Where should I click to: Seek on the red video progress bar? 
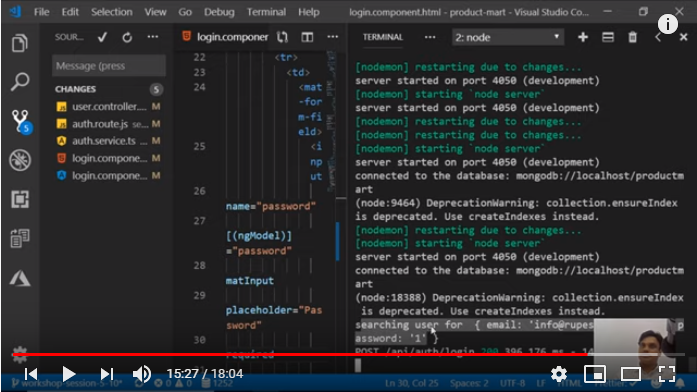pyautogui.click(x=349, y=354)
